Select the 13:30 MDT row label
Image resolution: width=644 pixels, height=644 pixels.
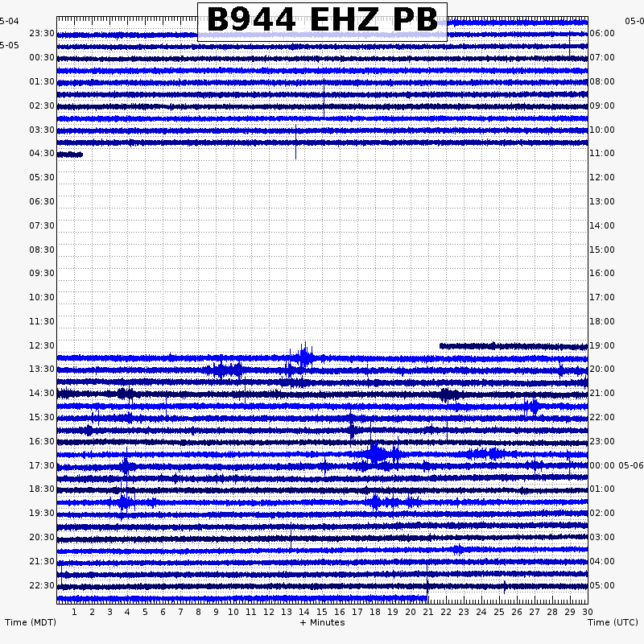point(42,369)
